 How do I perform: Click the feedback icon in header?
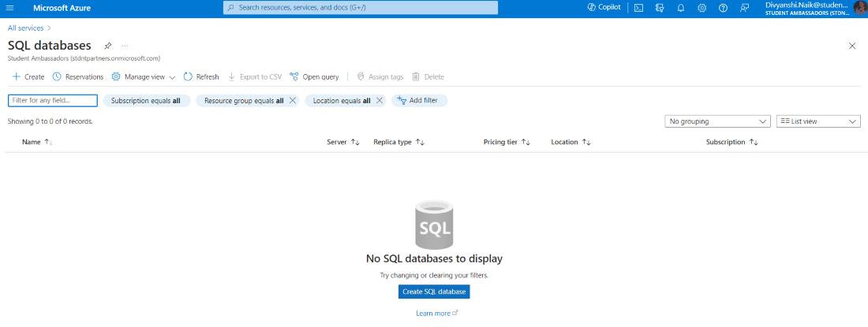(744, 8)
